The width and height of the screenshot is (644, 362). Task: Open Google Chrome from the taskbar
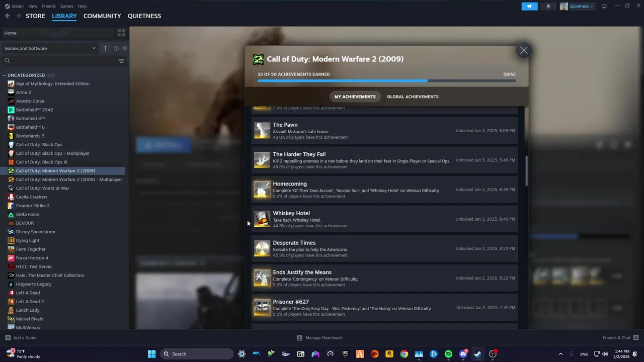coord(404,354)
